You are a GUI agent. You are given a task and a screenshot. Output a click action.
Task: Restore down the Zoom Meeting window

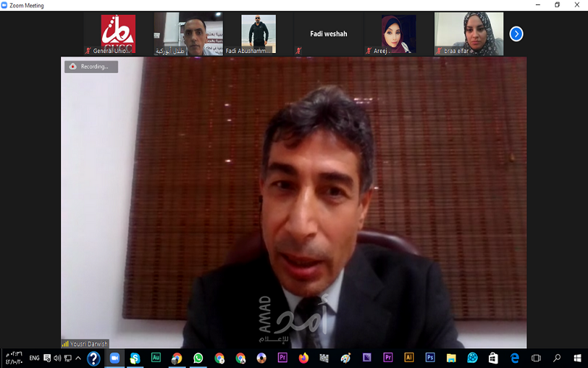pyautogui.click(x=557, y=5)
